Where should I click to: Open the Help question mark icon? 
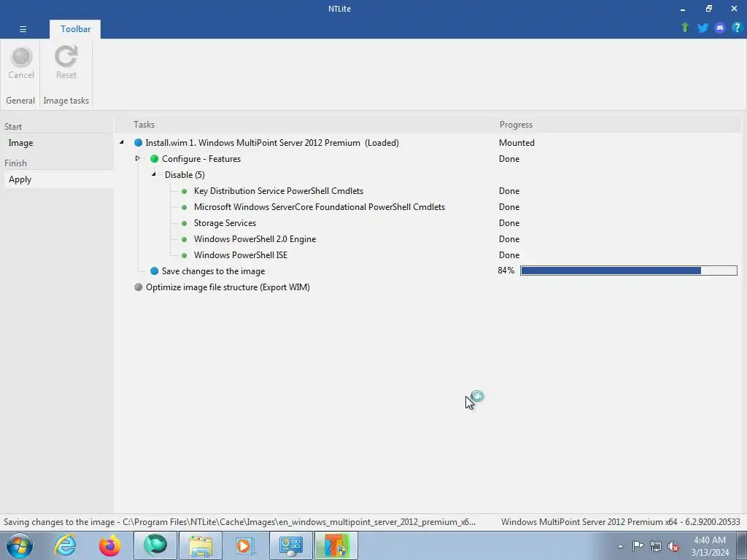pos(737,28)
